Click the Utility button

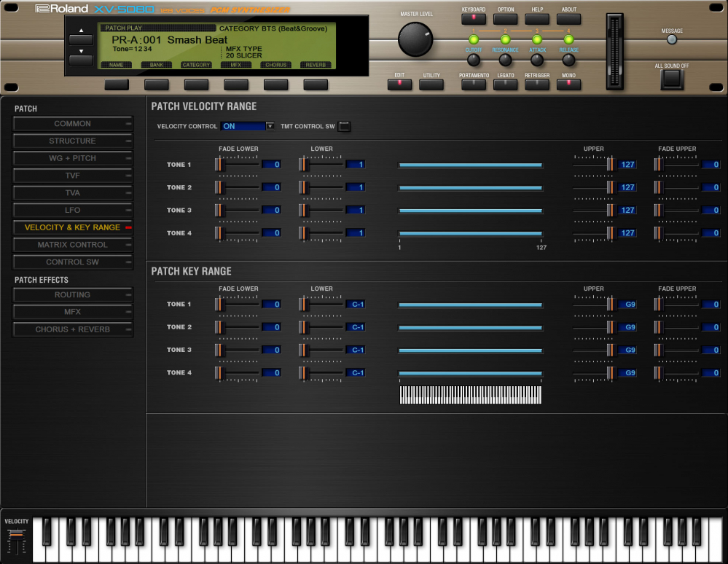431,85
